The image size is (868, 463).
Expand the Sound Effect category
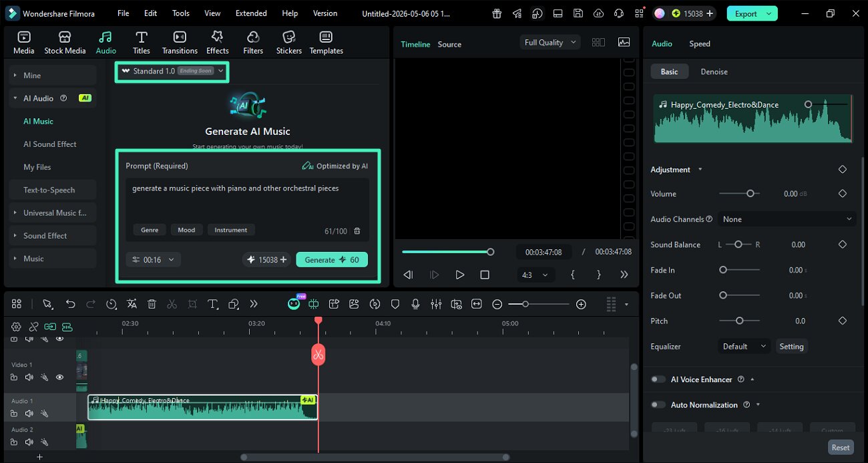click(x=53, y=236)
